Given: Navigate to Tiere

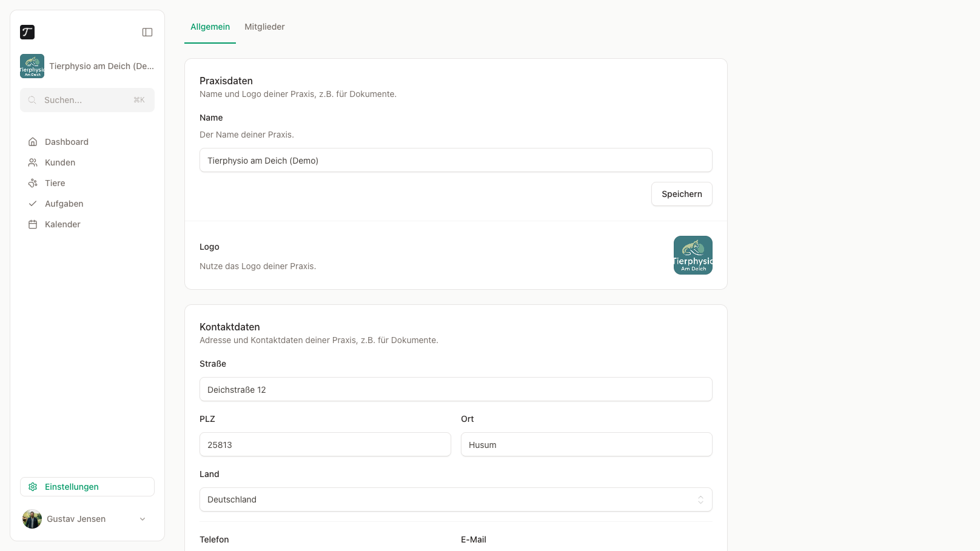Looking at the screenshot, I should tap(87, 183).
